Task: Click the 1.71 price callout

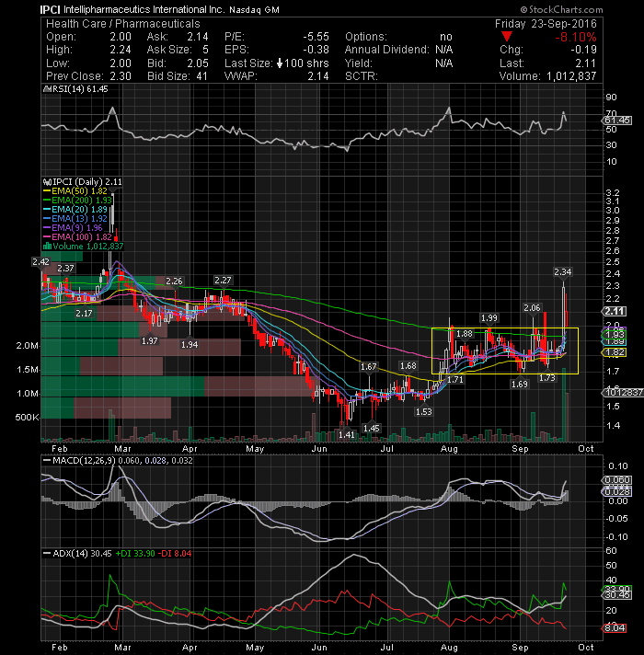Action: click(454, 380)
